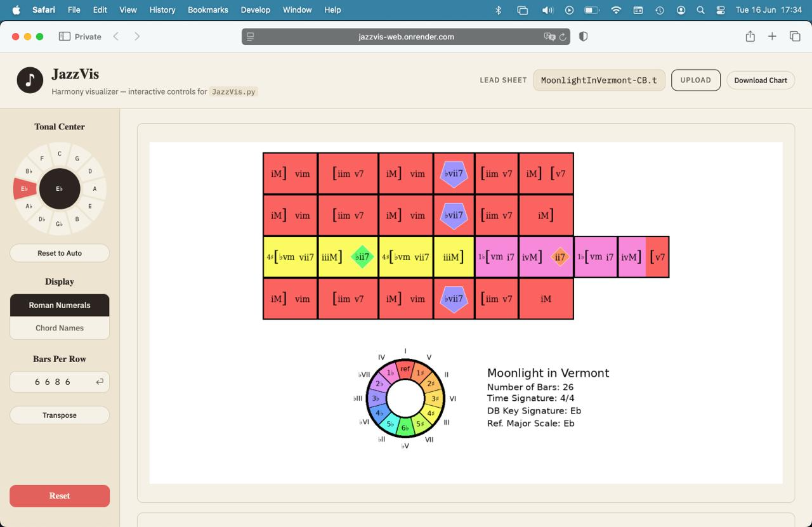Viewport: 812px width, 527px height.
Task: Open the History menu
Action: click(x=162, y=10)
